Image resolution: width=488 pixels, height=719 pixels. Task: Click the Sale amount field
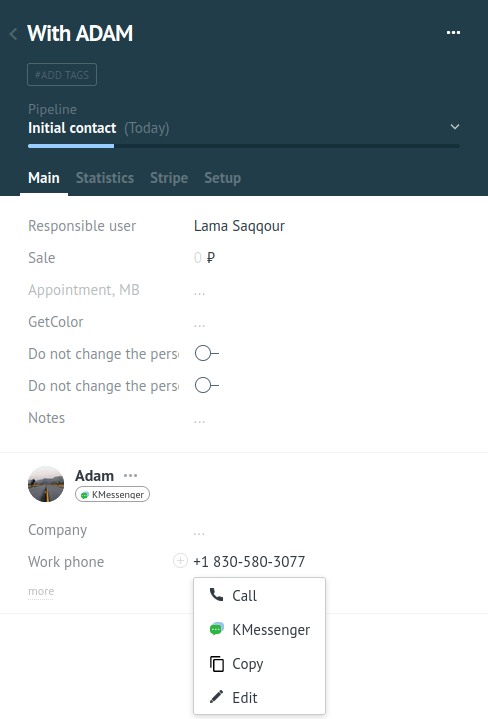pos(205,258)
